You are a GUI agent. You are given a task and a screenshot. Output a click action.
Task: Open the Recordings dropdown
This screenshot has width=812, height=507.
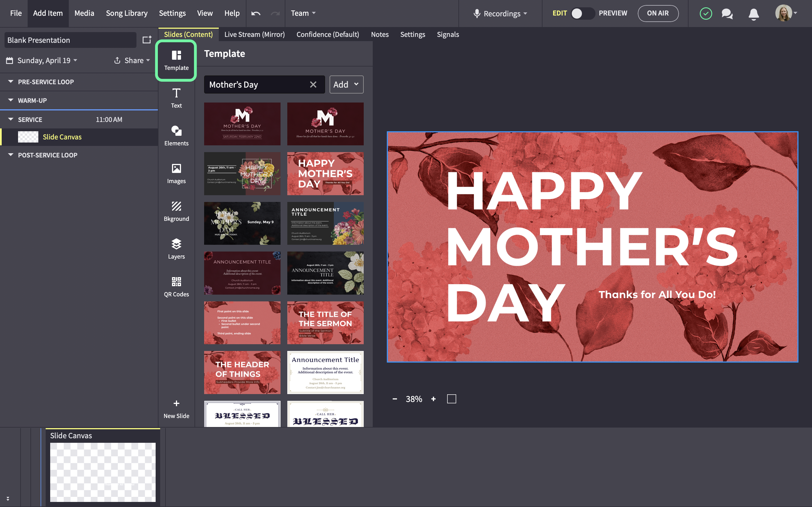tap(500, 14)
